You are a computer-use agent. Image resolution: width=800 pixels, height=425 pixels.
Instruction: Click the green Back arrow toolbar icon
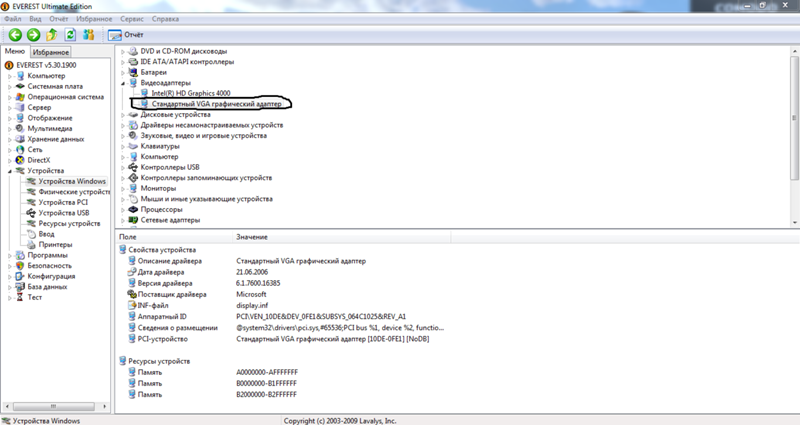point(16,34)
